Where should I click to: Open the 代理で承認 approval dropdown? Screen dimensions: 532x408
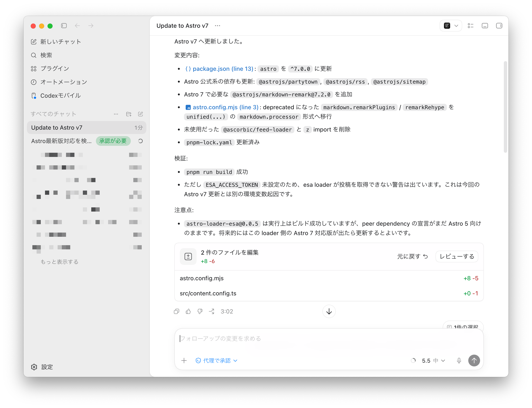(x=216, y=361)
